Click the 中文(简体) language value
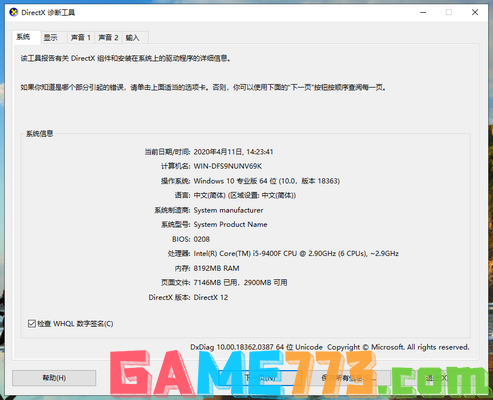Viewport: 493px width, 400px height. (245, 195)
